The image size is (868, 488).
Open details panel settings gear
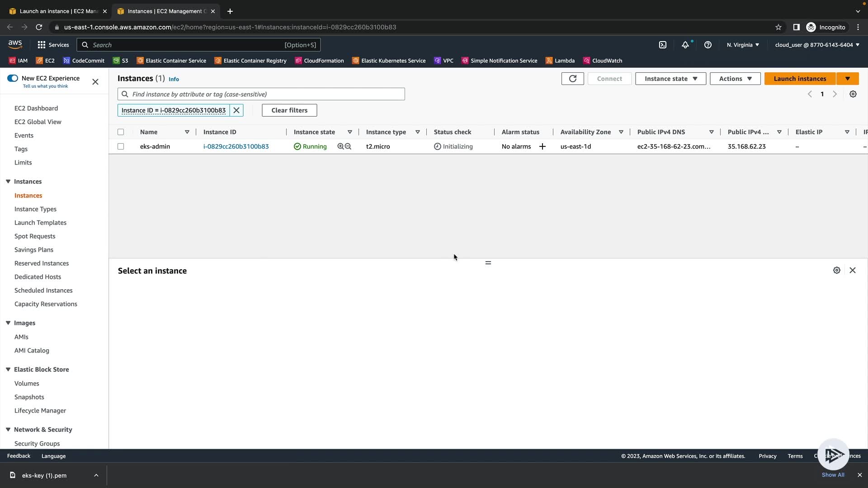pyautogui.click(x=836, y=270)
